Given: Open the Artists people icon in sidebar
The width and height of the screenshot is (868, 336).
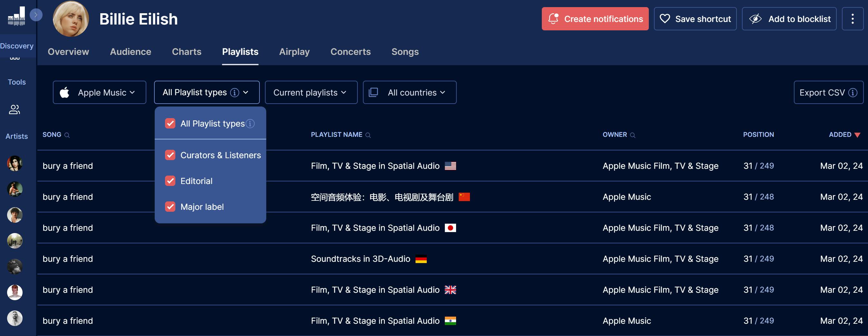Looking at the screenshot, I should 15,109.
